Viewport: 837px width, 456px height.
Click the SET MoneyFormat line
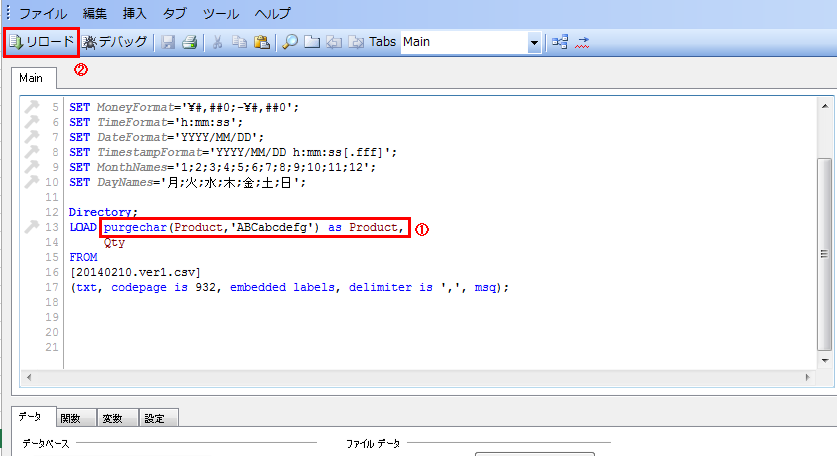pos(184,107)
